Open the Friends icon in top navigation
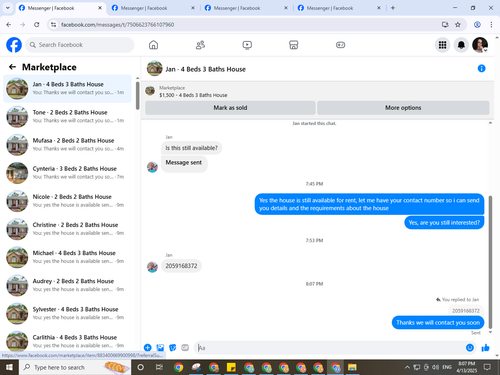Viewport: 500px width, 375px height. [200, 45]
